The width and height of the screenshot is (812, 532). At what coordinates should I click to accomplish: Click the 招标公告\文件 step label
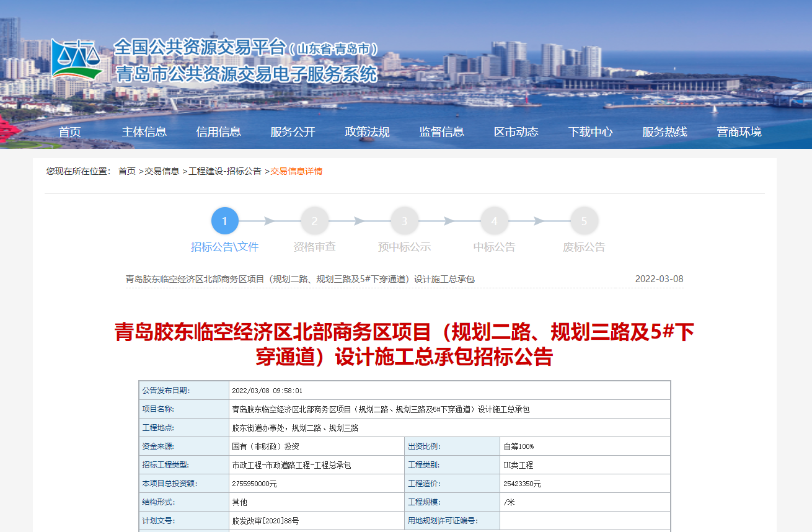tap(225, 247)
